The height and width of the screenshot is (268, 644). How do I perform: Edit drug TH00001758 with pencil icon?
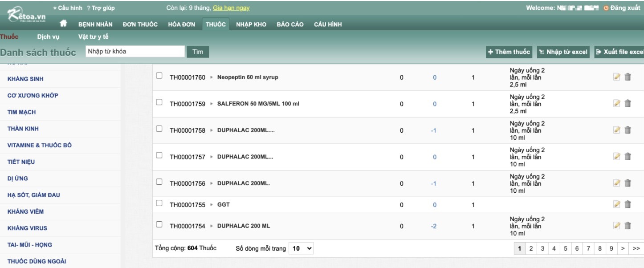click(617, 130)
